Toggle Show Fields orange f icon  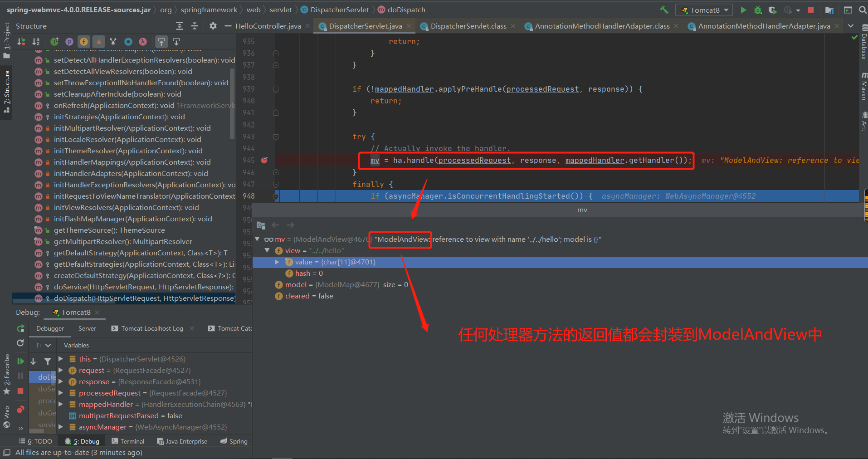[x=84, y=42]
